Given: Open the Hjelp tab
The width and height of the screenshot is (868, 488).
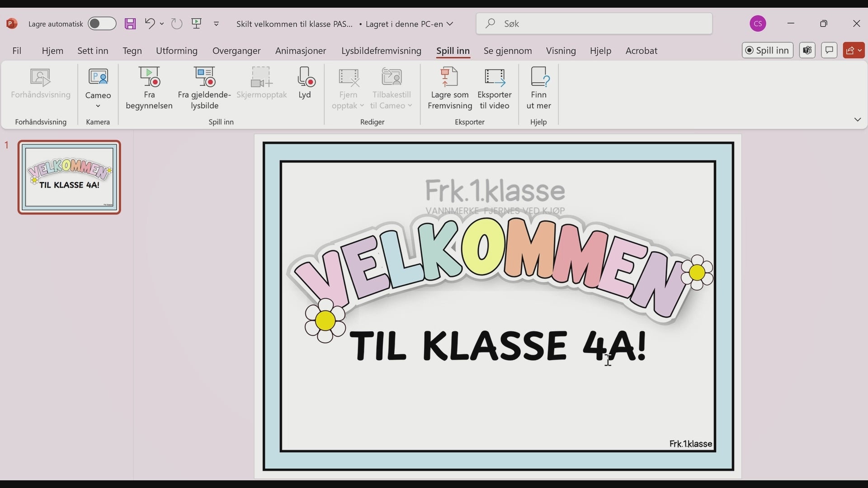Looking at the screenshot, I should (x=600, y=51).
